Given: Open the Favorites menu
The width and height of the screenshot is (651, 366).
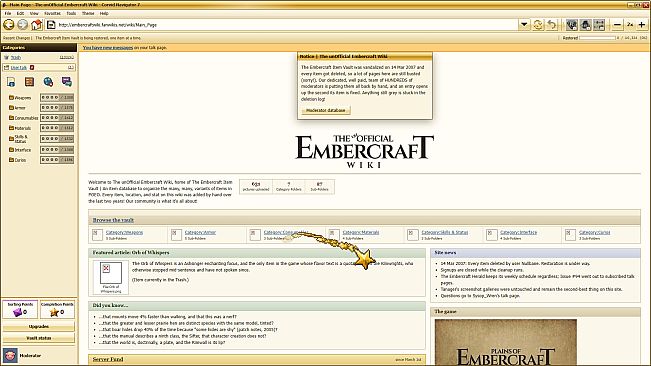Looking at the screenshot, I should [52, 13].
